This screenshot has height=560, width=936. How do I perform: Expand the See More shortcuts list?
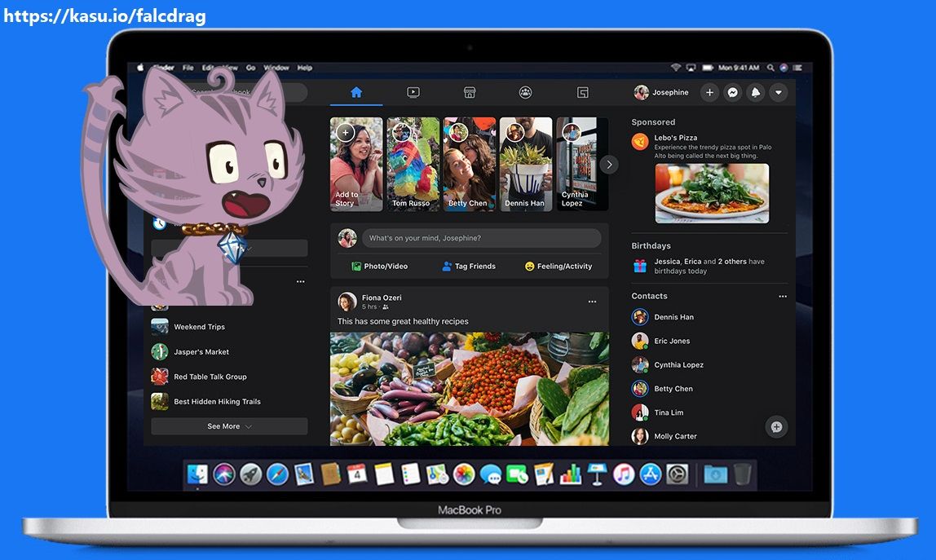[229, 426]
